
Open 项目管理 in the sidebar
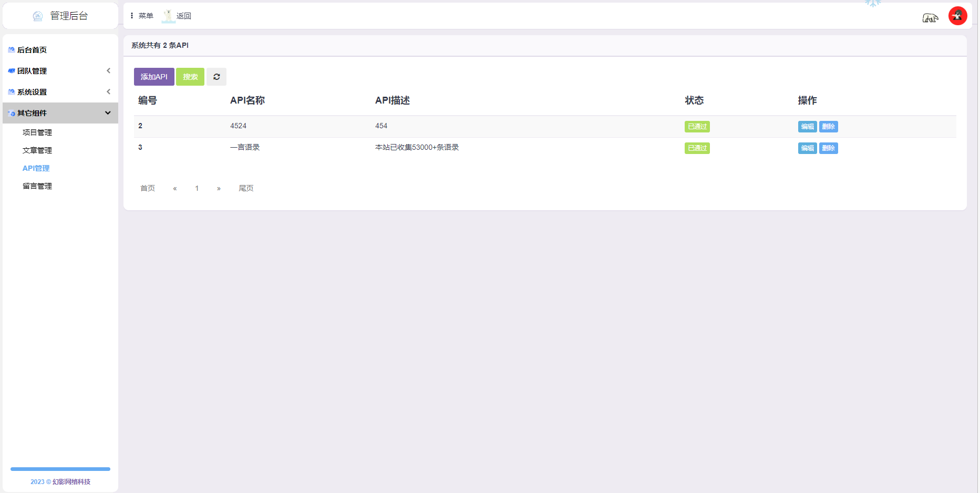click(37, 132)
